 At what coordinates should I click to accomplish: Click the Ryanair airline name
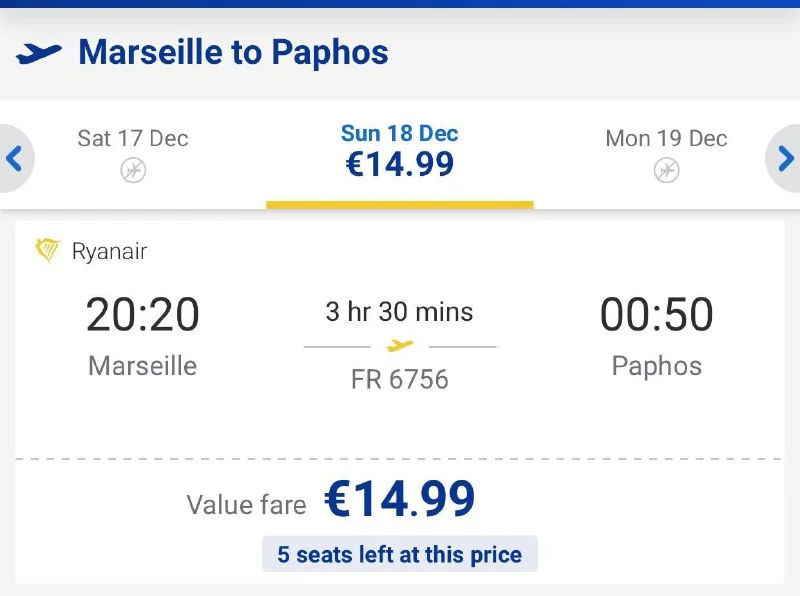click(109, 251)
